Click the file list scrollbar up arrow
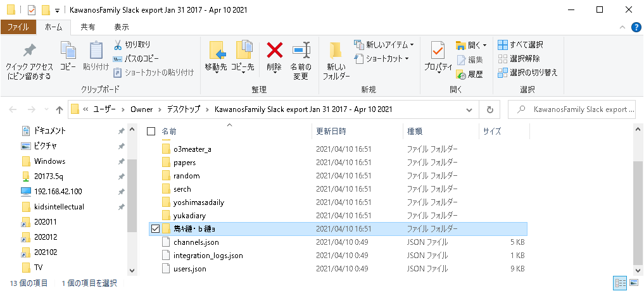 (639, 130)
